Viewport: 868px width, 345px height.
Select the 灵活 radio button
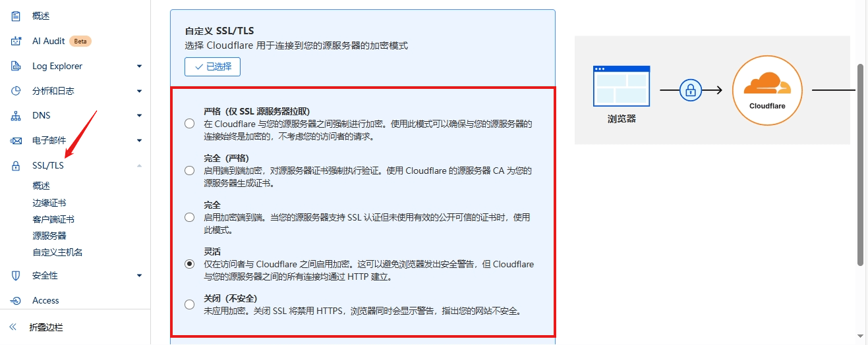point(190,264)
